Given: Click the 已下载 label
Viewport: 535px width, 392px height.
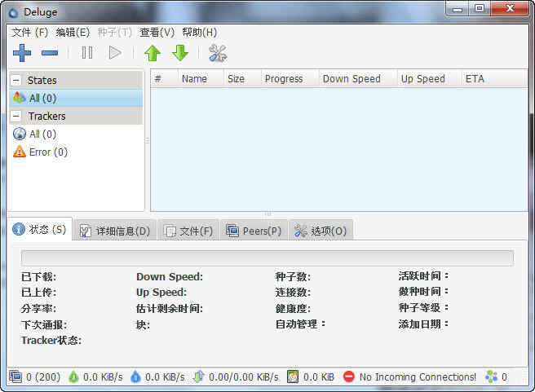Looking at the screenshot, I should (38, 276).
